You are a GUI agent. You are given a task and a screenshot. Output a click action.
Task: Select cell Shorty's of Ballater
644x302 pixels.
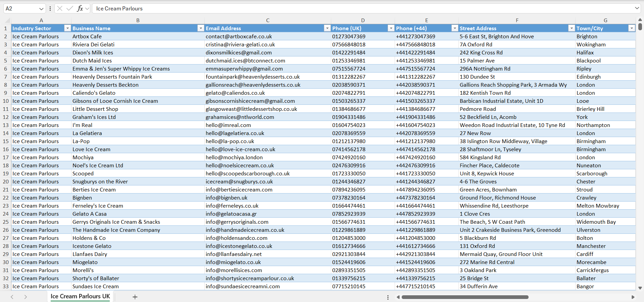(x=138, y=278)
